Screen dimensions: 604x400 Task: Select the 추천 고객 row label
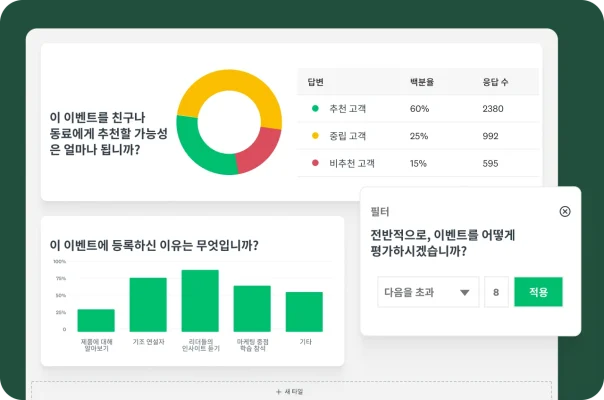[347, 109]
